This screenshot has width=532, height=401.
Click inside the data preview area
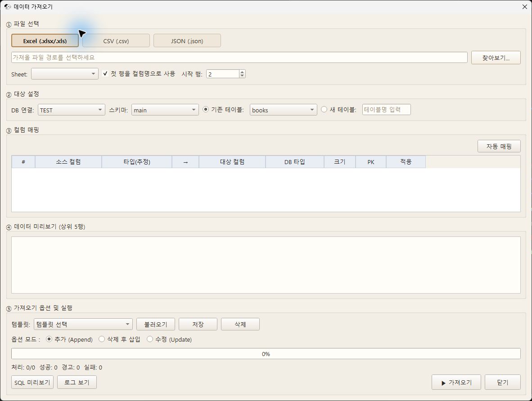tap(266, 265)
